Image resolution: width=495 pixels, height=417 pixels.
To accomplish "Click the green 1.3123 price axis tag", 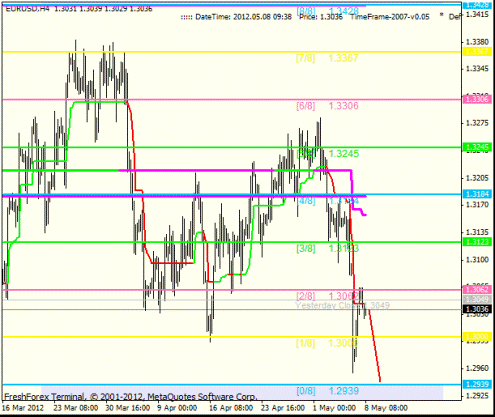I will pyautogui.click(x=477, y=242).
